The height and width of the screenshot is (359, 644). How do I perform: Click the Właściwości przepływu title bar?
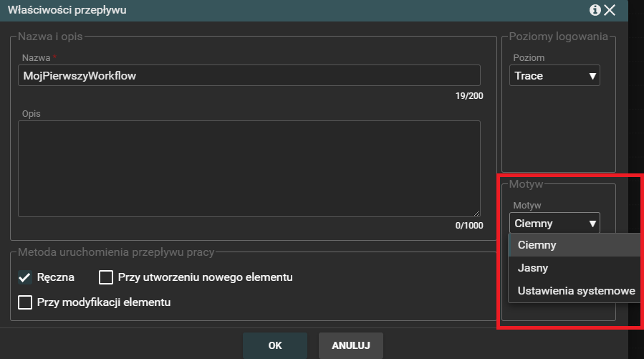point(287,10)
